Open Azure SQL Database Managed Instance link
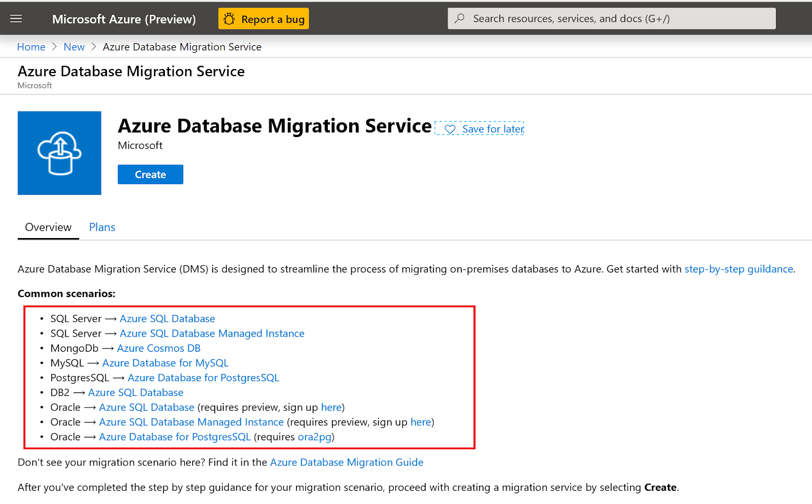The image size is (812, 504). pyautogui.click(x=212, y=333)
